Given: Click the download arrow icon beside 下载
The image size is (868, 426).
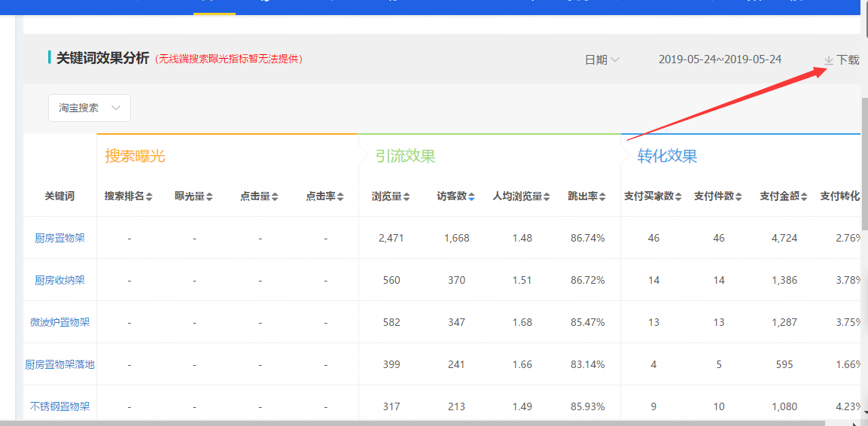Looking at the screenshot, I should [x=828, y=59].
